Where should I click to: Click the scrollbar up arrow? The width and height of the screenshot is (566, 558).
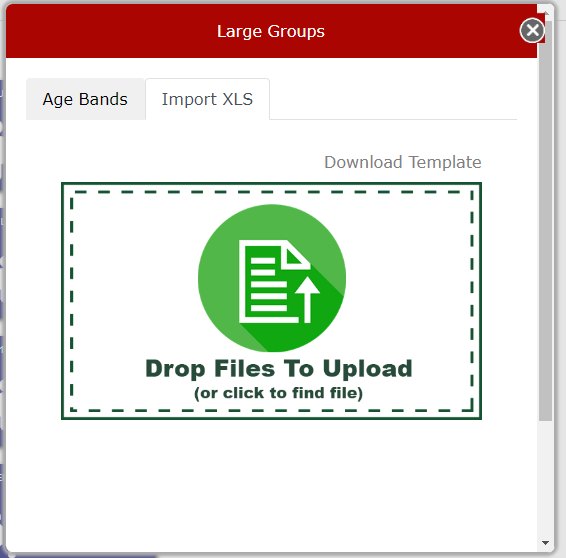tap(545, 13)
